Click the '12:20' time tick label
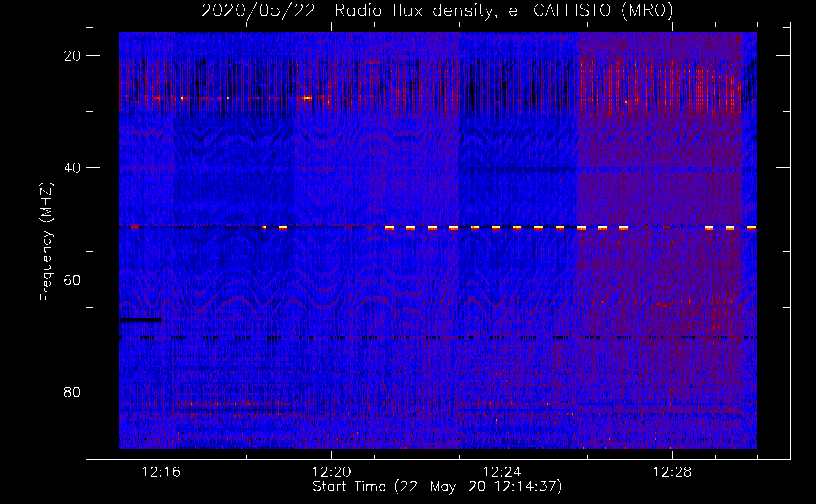This screenshot has width=816, height=504. [x=332, y=472]
